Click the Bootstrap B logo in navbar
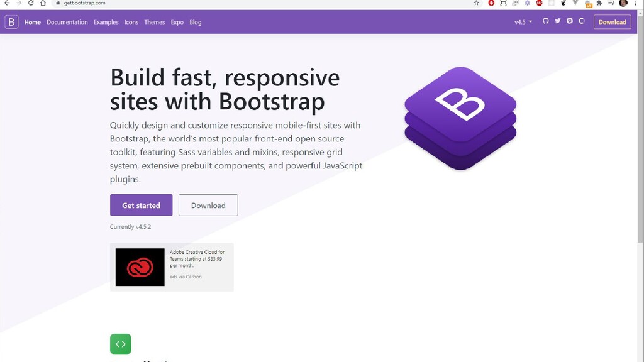Viewport: 644px width, 362px height. click(11, 22)
